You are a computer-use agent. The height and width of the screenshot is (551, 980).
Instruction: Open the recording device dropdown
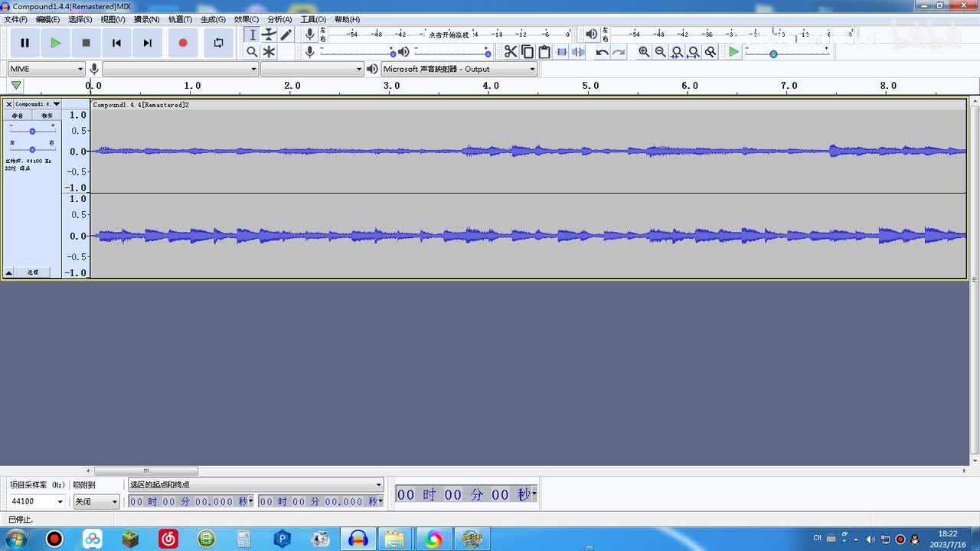click(x=180, y=69)
